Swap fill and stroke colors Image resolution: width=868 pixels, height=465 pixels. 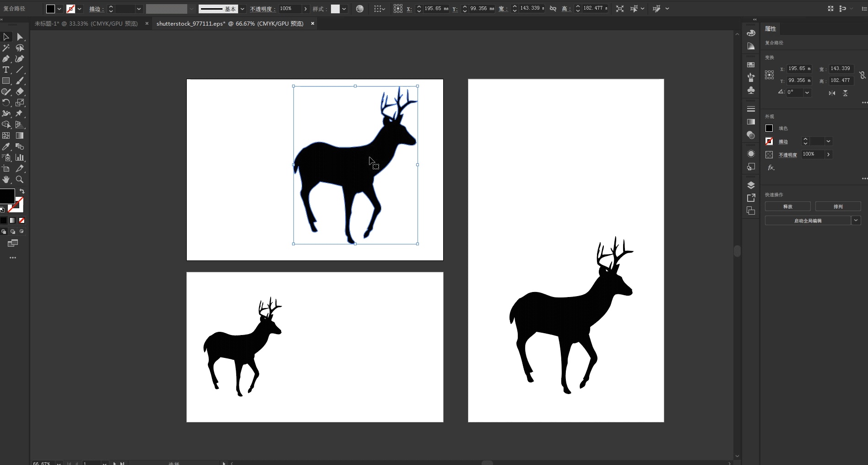[22, 191]
